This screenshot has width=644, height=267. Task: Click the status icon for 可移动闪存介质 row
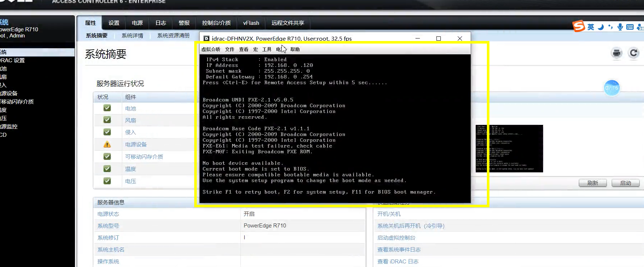coord(107,157)
